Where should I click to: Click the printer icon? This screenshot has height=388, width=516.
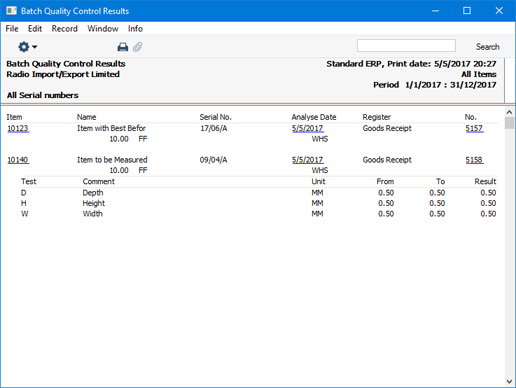tap(123, 47)
